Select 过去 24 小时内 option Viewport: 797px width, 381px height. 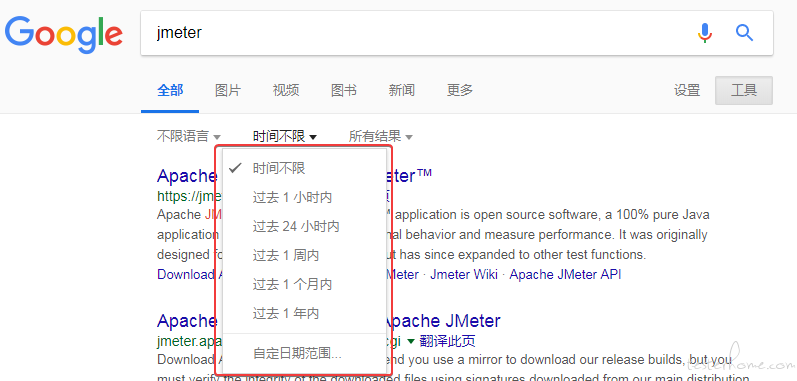click(304, 226)
